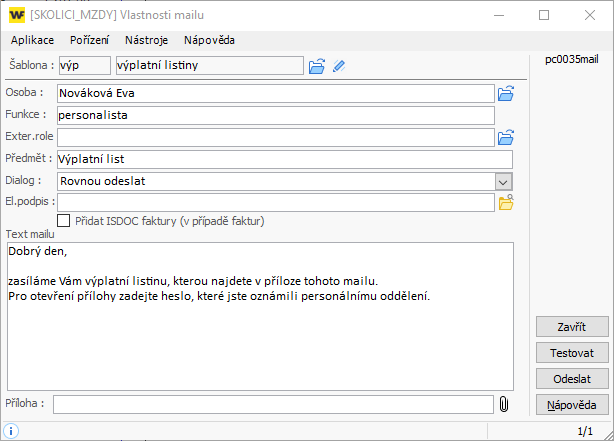This screenshot has height=441, width=614.
Task: Open the Nástroje menu
Action: click(x=146, y=41)
